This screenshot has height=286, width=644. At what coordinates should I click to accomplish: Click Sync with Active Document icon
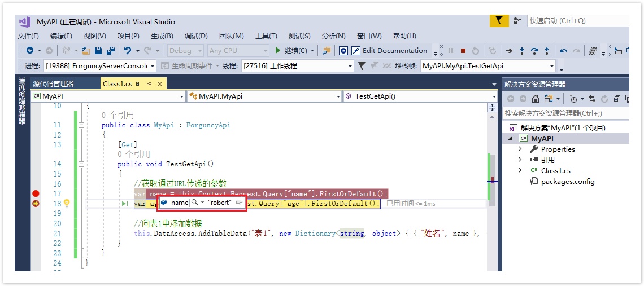[x=592, y=99]
